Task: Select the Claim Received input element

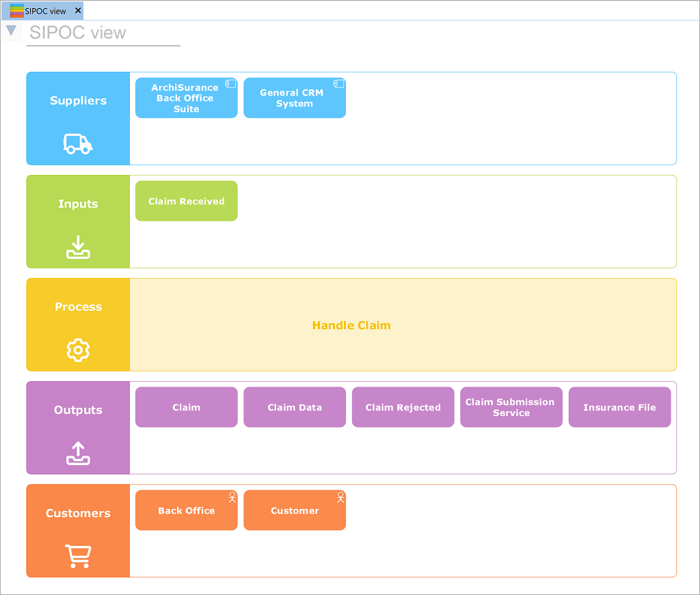Action: (186, 201)
